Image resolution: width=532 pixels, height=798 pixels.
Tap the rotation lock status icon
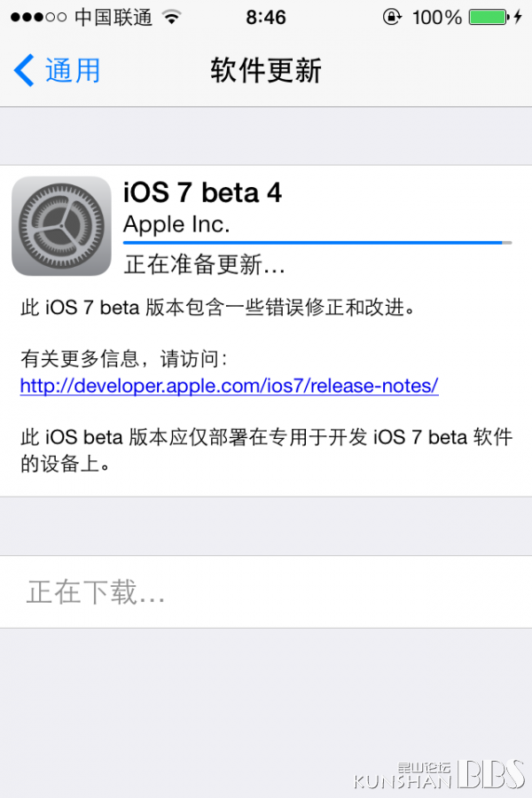pyautogui.click(x=392, y=18)
